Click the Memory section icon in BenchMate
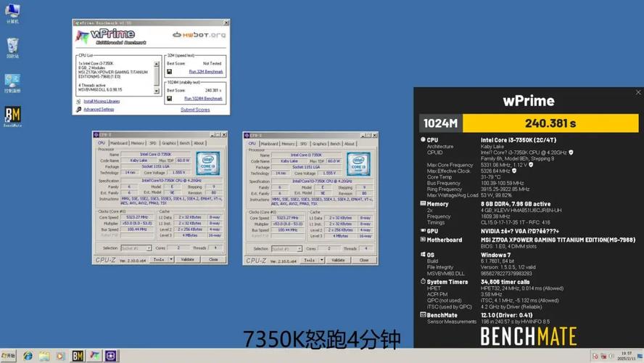 (x=423, y=203)
